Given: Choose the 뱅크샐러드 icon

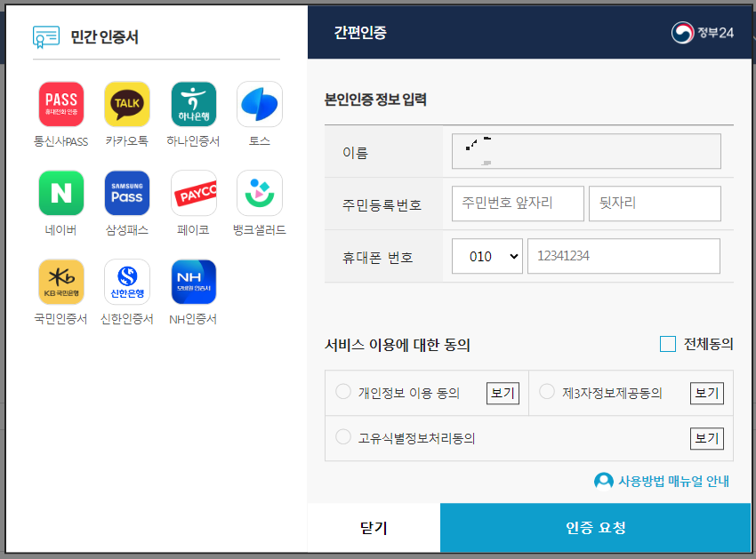Looking at the screenshot, I should pyautogui.click(x=260, y=193).
